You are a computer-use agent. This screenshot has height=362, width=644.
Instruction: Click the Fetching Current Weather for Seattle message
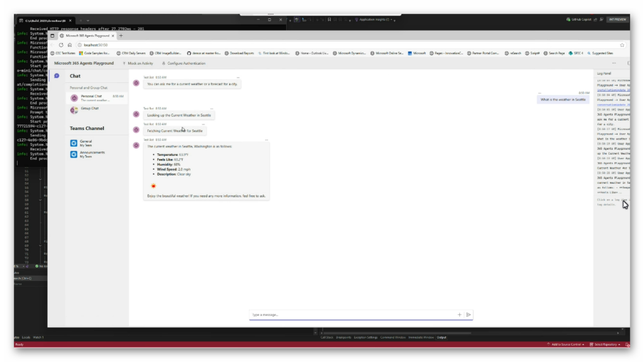pos(175,131)
